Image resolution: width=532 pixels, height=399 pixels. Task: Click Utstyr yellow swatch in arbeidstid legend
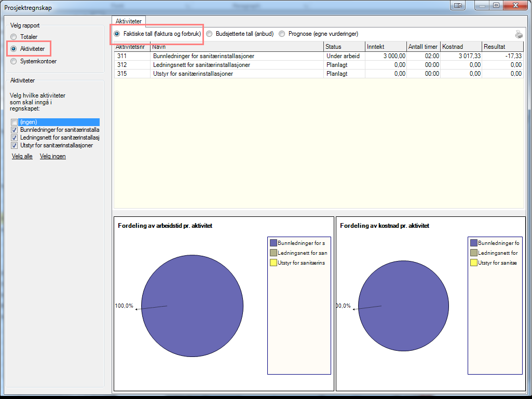[x=274, y=263]
